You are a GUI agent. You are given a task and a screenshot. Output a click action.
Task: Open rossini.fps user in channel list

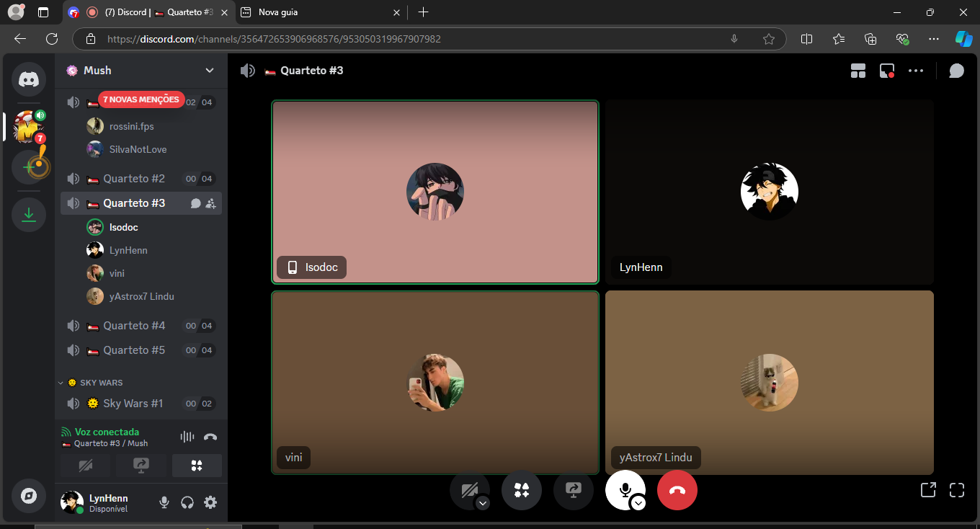[153, 126]
